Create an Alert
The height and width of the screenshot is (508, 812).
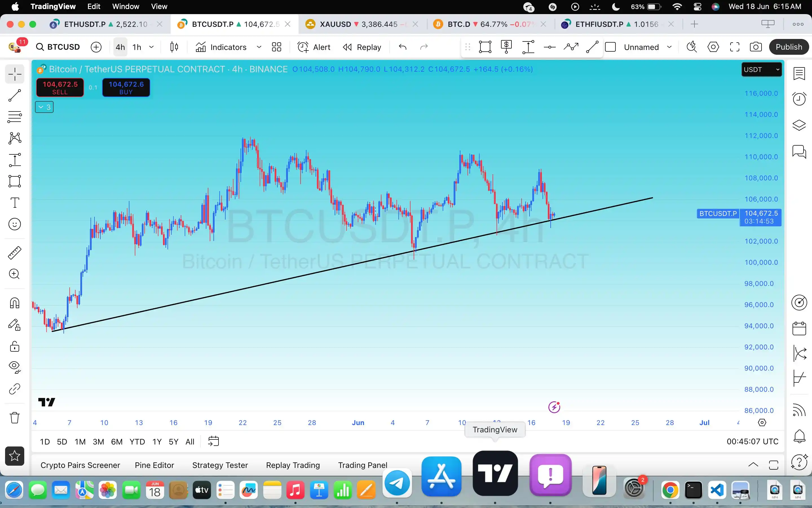tap(314, 47)
